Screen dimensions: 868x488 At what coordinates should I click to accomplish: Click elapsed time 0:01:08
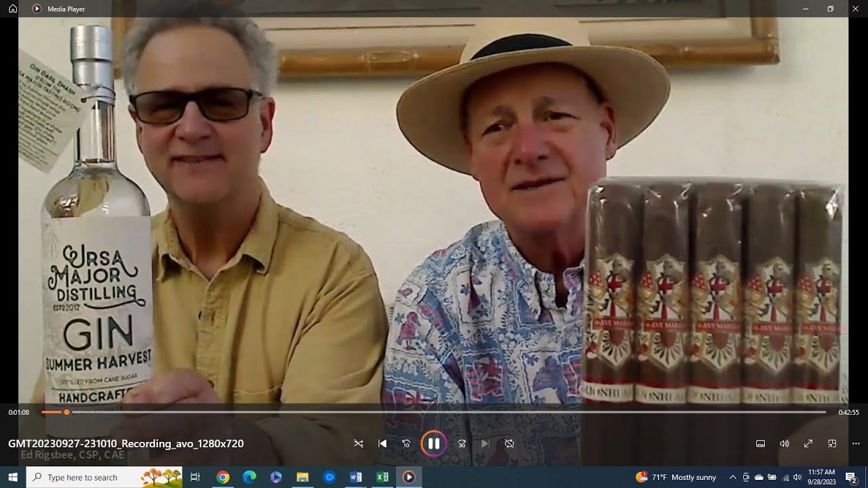coord(19,412)
